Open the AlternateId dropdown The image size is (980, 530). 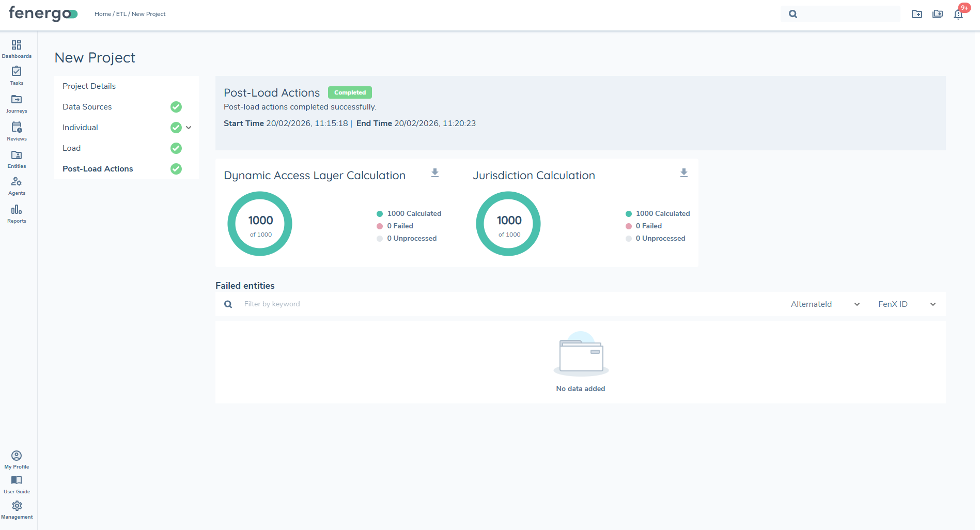pos(825,304)
